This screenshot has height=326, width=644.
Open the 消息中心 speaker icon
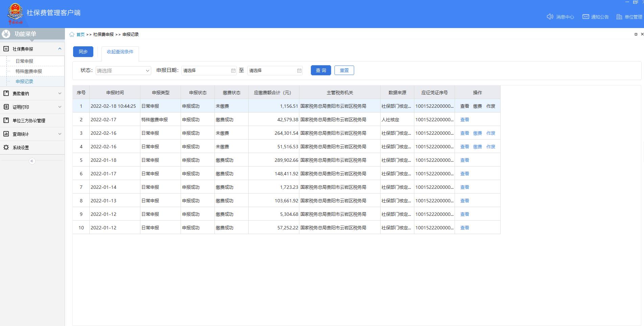tap(550, 17)
